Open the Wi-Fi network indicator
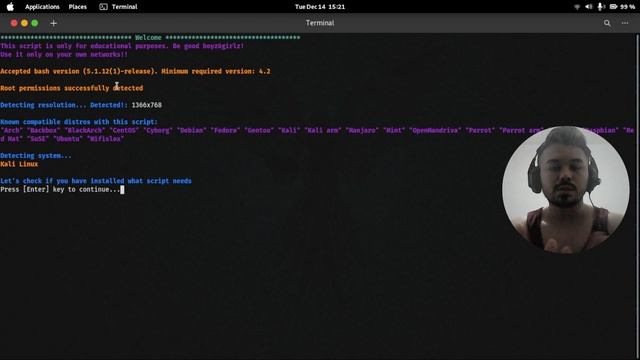This screenshot has width=640, height=360. coord(577,7)
